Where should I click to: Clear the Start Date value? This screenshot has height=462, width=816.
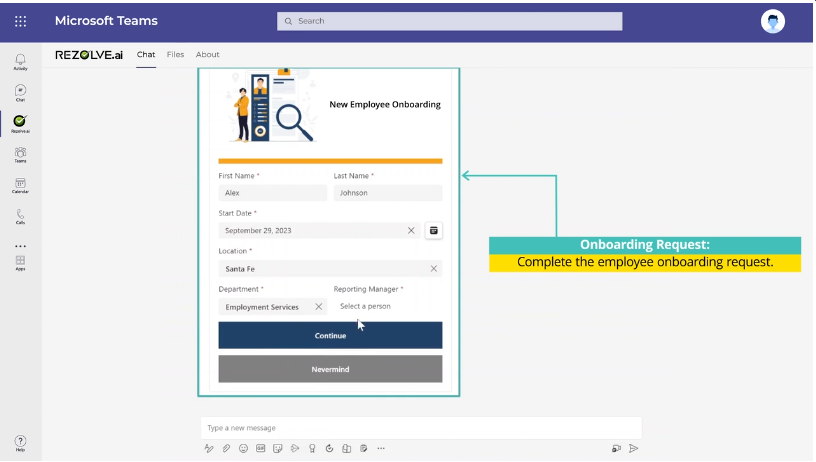tap(411, 230)
